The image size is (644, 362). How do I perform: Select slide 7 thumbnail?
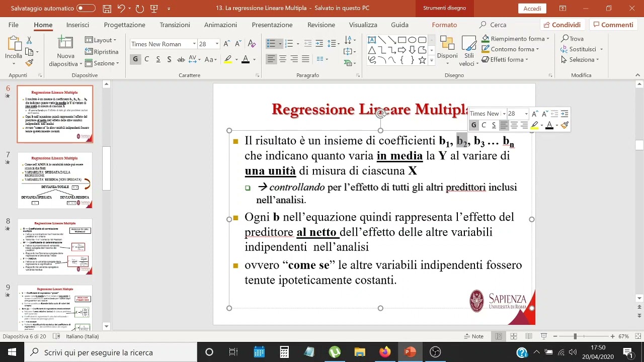click(55, 180)
